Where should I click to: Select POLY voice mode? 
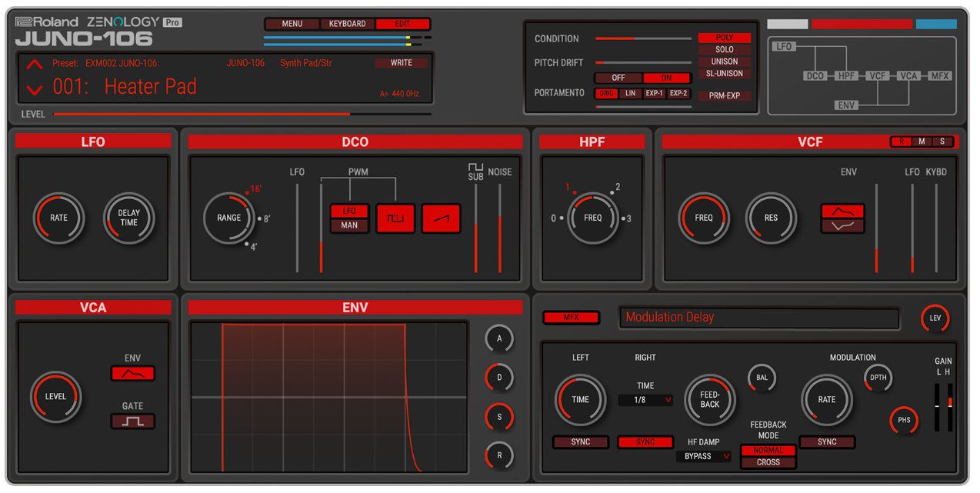725,38
